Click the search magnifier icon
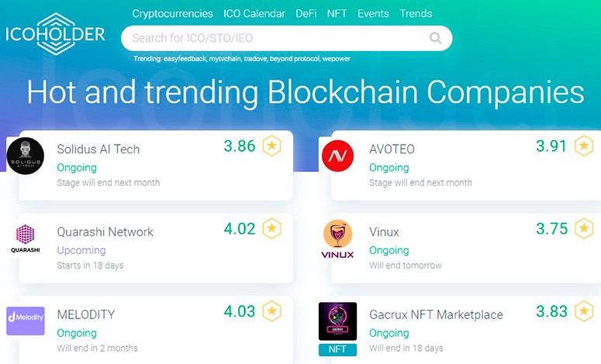 435,37
